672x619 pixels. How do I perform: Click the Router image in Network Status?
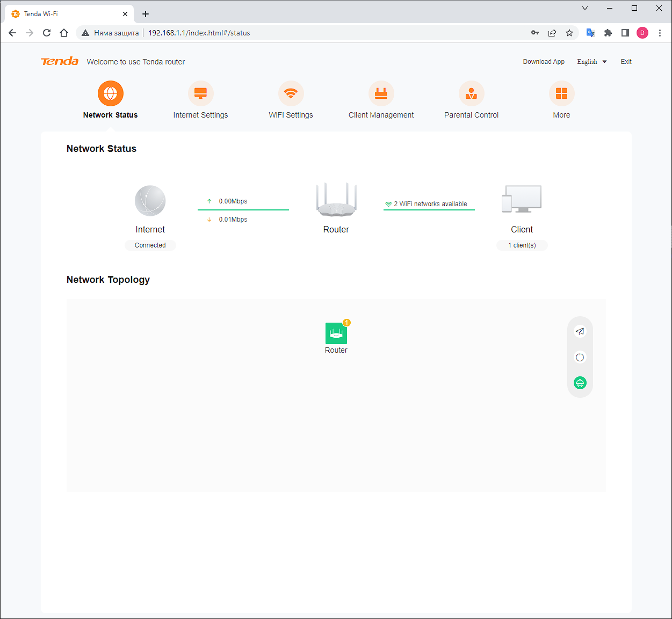336,200
